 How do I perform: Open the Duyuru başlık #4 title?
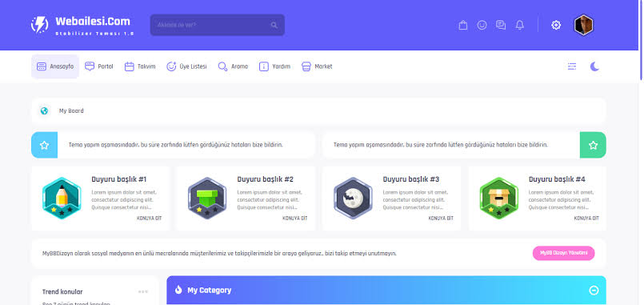[557, 179]
